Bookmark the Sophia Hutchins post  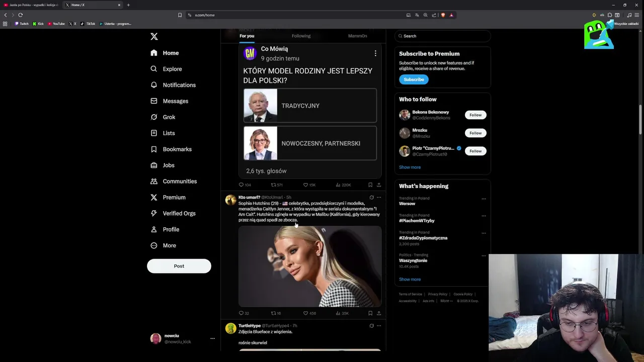point(370,313)
